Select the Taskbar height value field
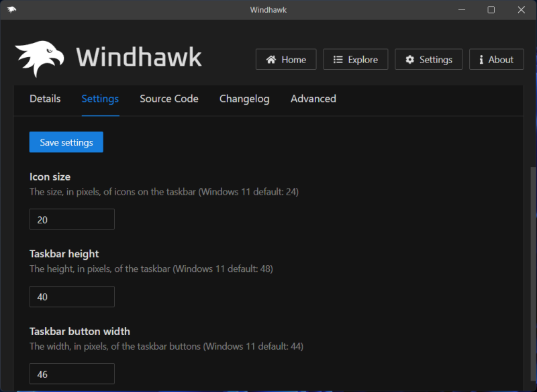537x392 pixels. coord(71,297)
